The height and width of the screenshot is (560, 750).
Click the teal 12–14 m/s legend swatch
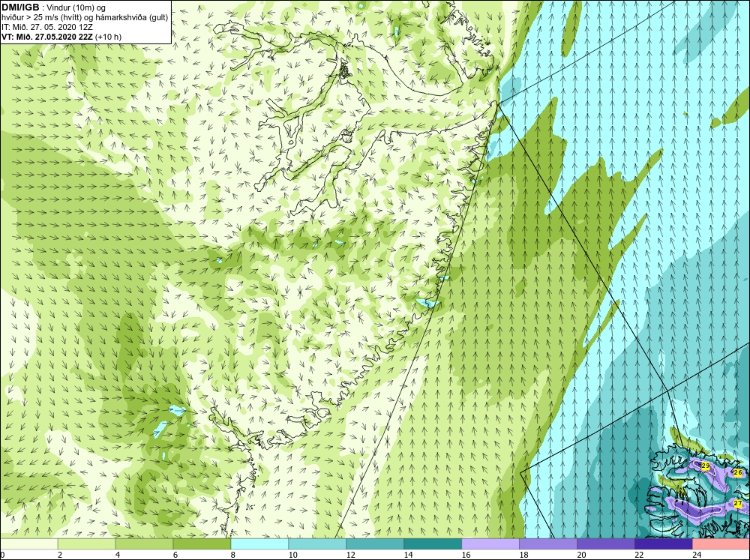tap(375, 544)
